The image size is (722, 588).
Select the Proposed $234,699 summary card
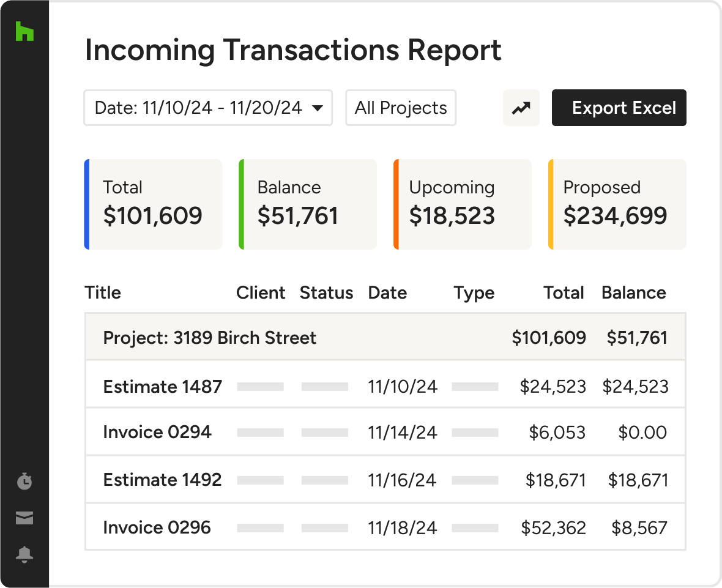617,204
